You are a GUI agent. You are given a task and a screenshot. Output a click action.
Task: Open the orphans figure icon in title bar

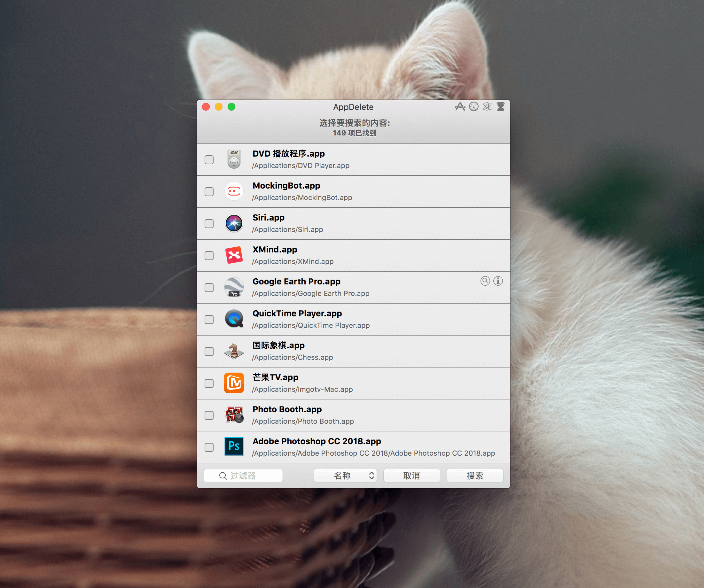pos(501,106)
